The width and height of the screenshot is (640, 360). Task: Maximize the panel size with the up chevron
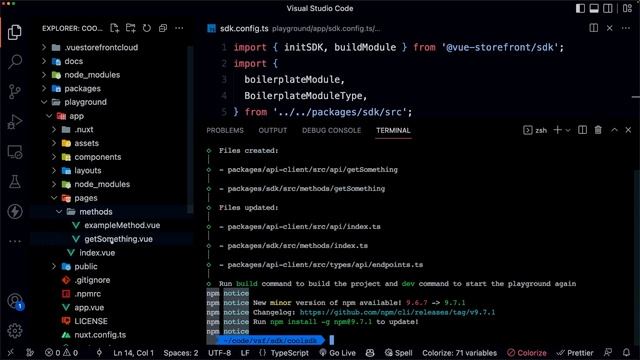point(614,130)
